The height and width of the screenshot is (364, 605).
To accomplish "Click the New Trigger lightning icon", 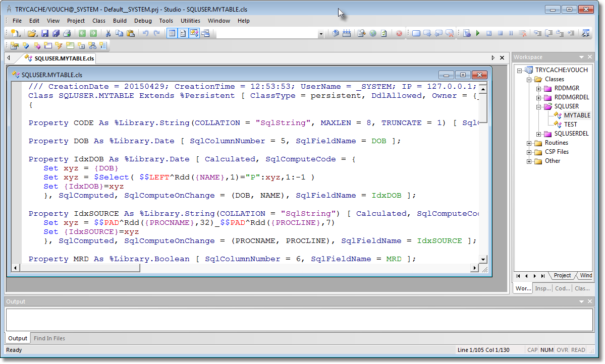I will coord(59,46).
